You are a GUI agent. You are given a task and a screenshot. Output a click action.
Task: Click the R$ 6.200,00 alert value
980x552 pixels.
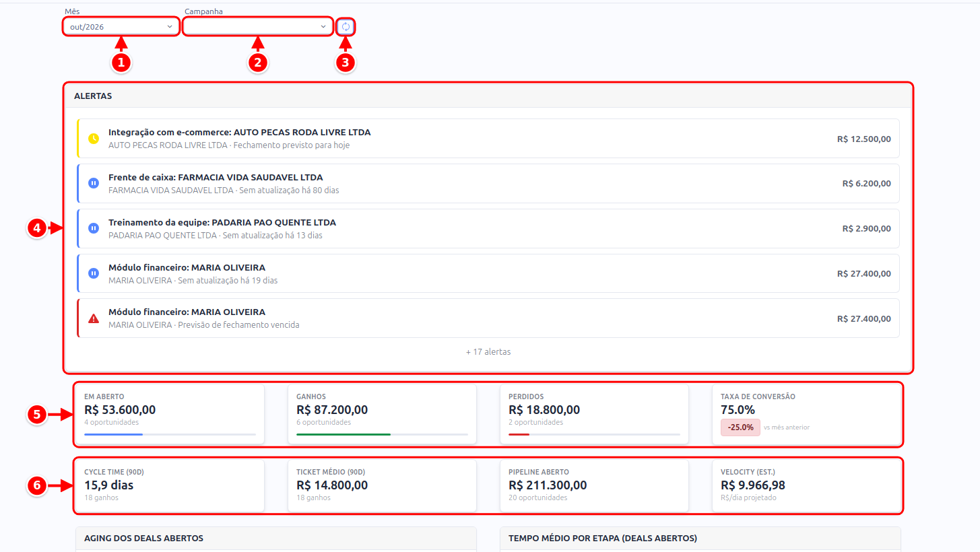(867, 183)
